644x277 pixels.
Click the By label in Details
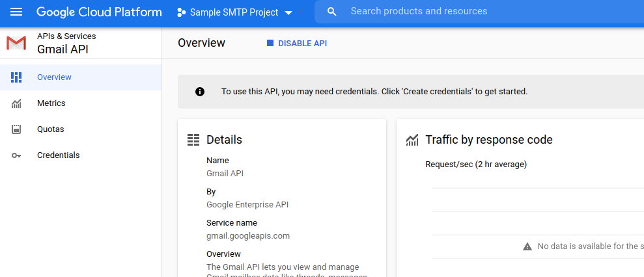(x=211, y=192)
